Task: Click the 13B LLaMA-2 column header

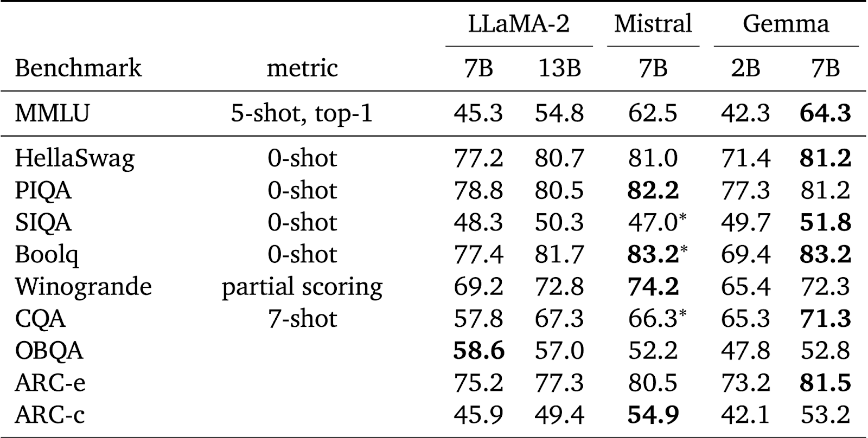Action: point(559,69)
